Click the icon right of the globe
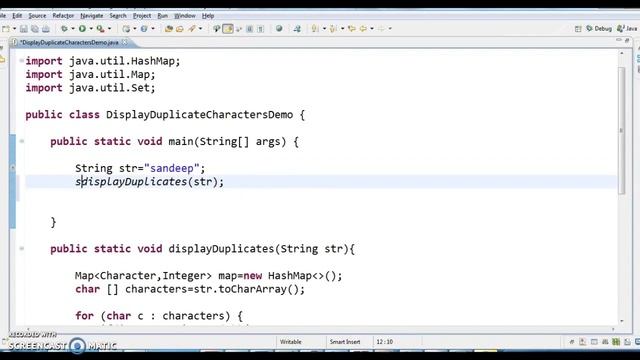Screen dimensions: 640x360 (297, 29)
